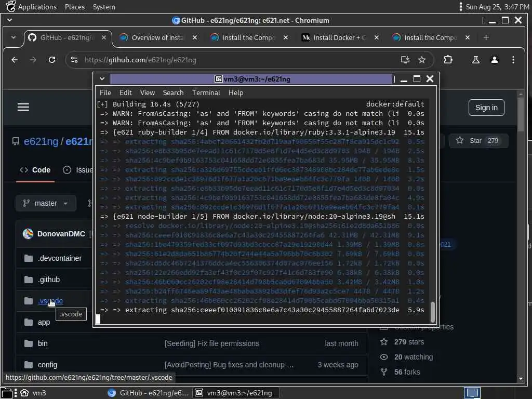Click the repository icon beside e621ng

point(16,141)
